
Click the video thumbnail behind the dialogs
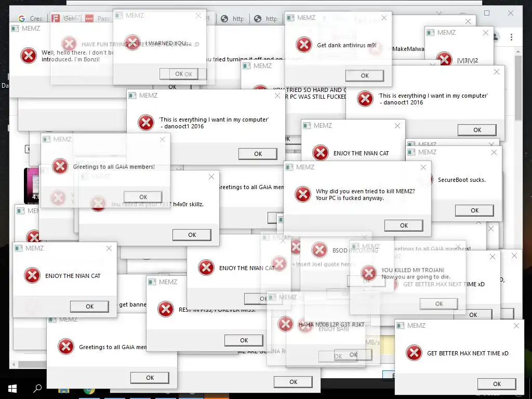[x=32, y=185]
